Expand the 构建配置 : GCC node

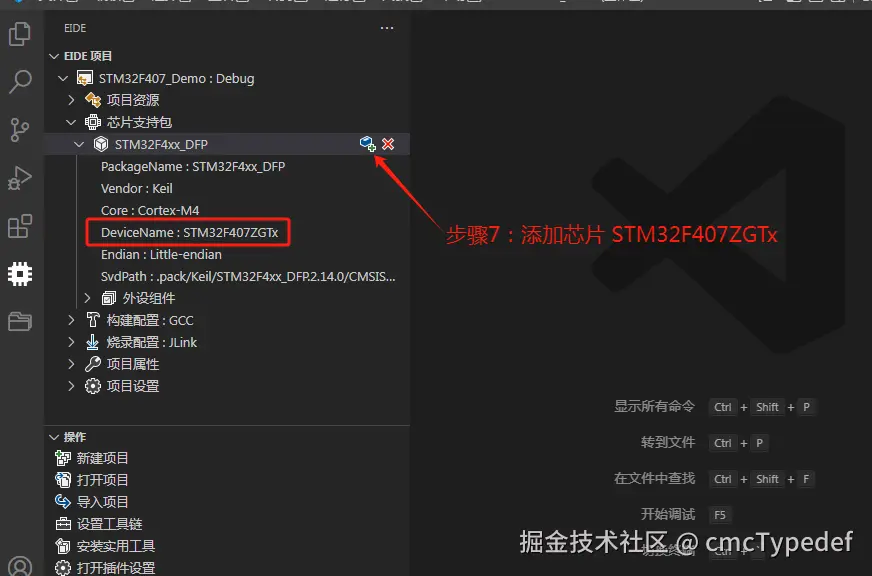coord(71,320)
